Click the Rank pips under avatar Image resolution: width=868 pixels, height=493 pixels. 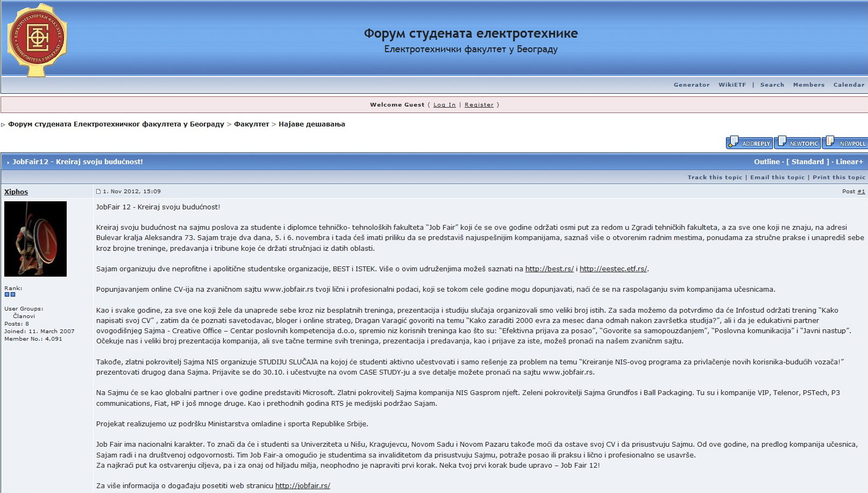pyautogui.click(x=10, y=294)
